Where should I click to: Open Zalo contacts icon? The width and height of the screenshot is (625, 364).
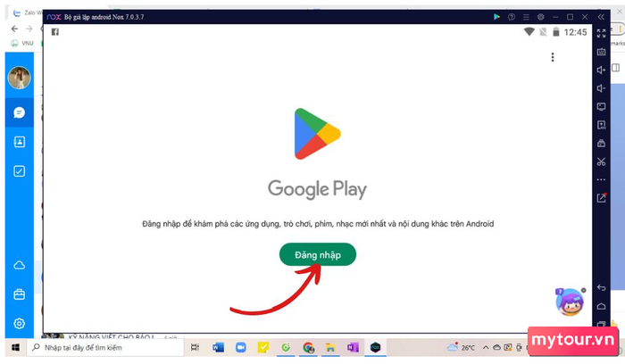[19, 142]
